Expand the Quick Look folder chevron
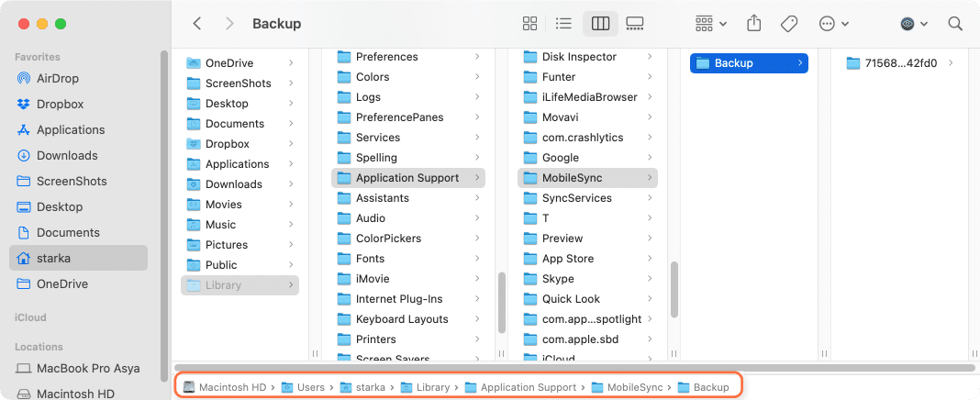The width and height of the screenshot is (980, 400). point(650,299)
